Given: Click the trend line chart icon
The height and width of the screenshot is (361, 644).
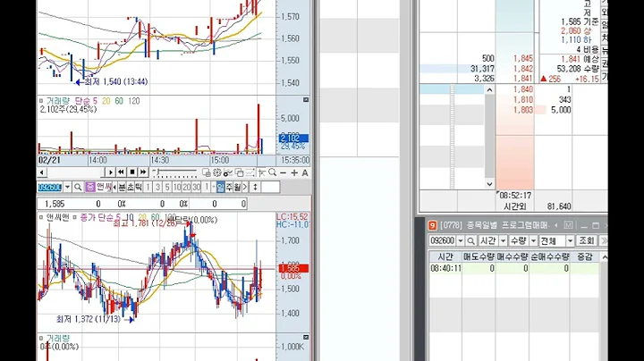Looking at the screenshot, I should click(250, 172).
